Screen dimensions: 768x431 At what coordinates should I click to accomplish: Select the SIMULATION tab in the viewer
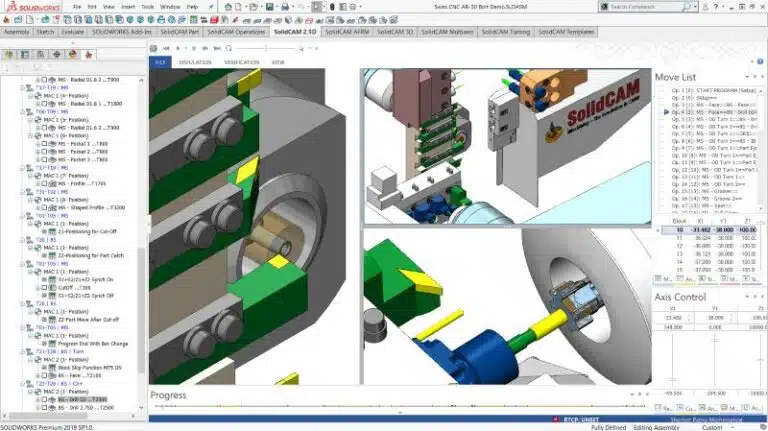pos(195,62)
